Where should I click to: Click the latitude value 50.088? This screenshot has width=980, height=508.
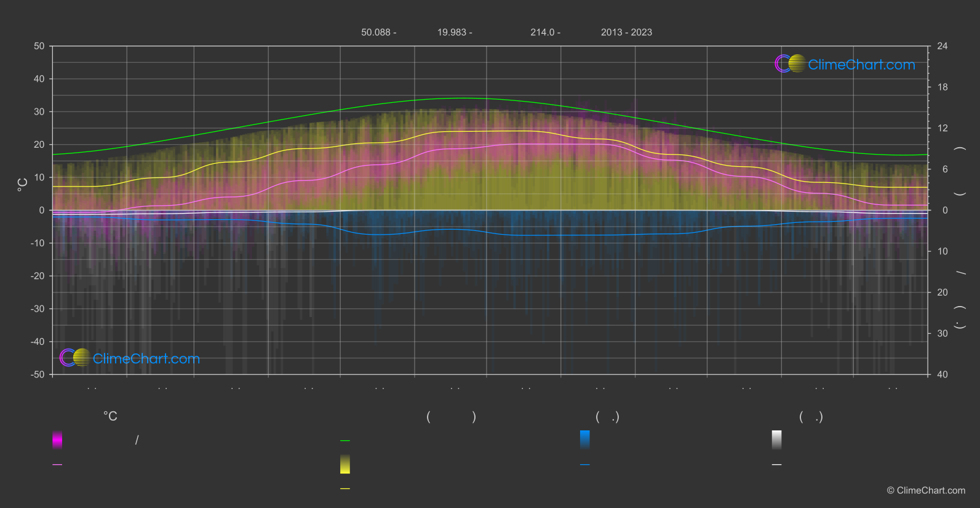tap(376, 32)
